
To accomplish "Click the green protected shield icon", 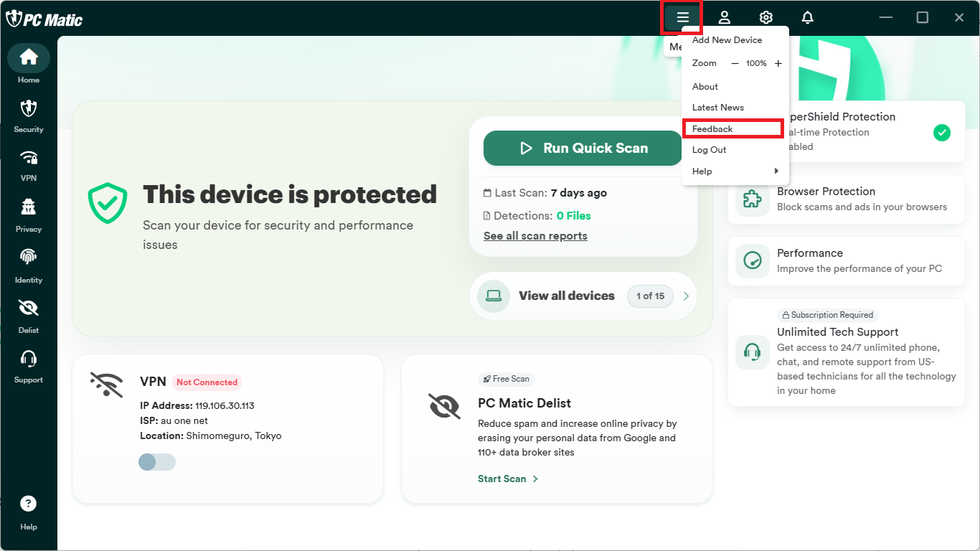I will click(108, 202).
